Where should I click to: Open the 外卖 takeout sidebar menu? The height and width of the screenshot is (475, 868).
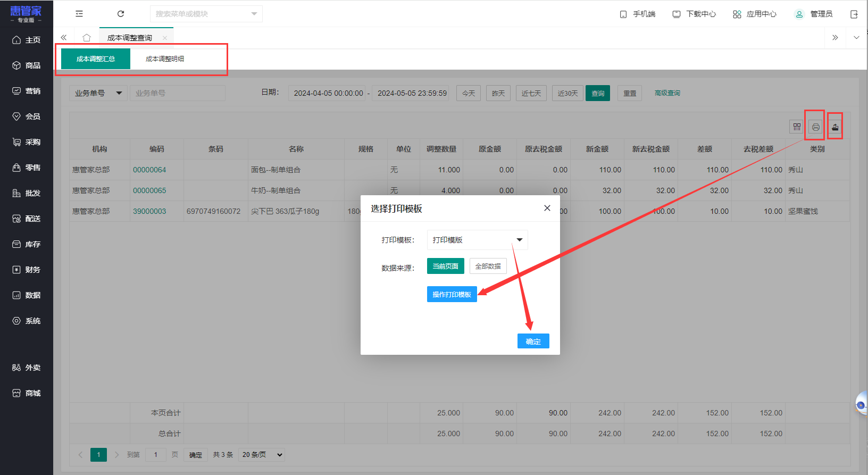pyautogui.click(x=27, y=368)
